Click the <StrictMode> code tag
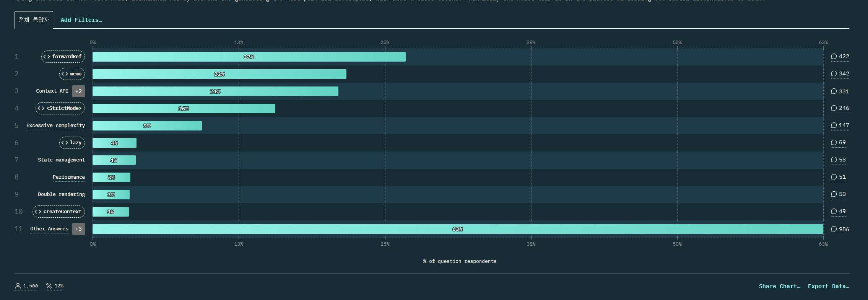The width and height of the screenshot is (868, 300). [60, 108]
